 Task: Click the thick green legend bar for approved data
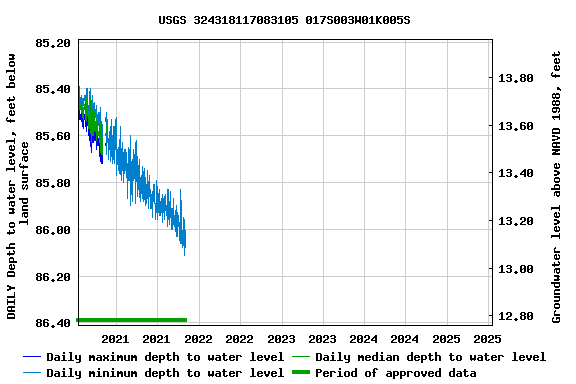coord(301,373)
